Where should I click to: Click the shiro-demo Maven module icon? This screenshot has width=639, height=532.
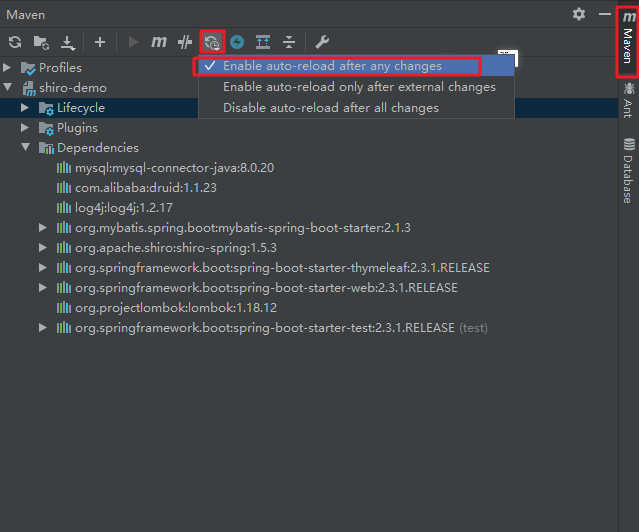point(29,88)
